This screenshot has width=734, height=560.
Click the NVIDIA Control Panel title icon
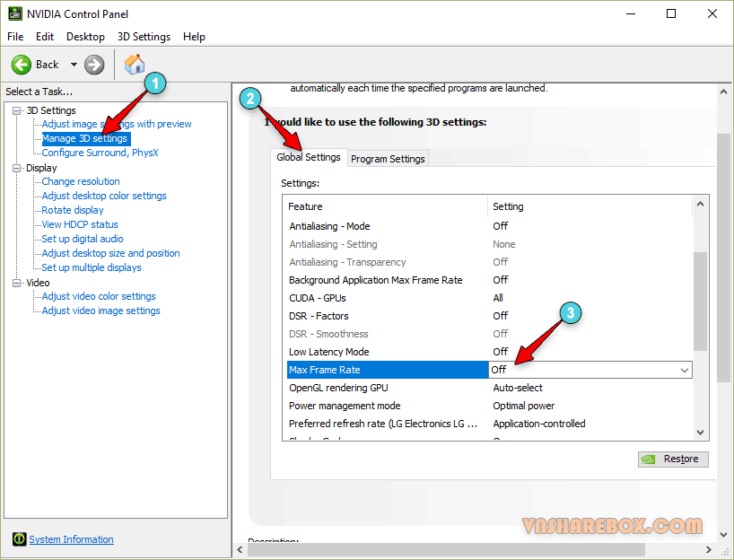(15, 13)
